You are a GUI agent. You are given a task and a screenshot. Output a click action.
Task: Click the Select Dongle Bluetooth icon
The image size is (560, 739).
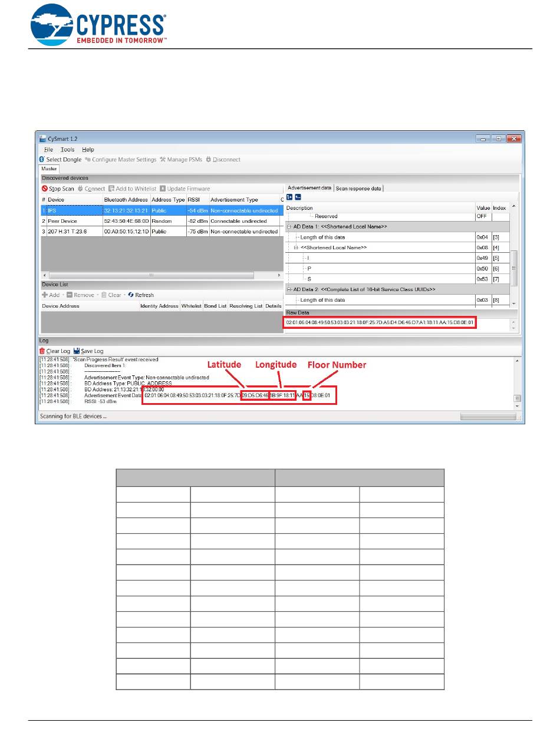[42, 160]
